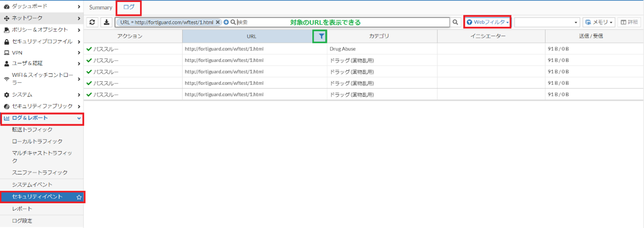
Task: Open the メモリ log source dropdown
Action: click(599, 22)
